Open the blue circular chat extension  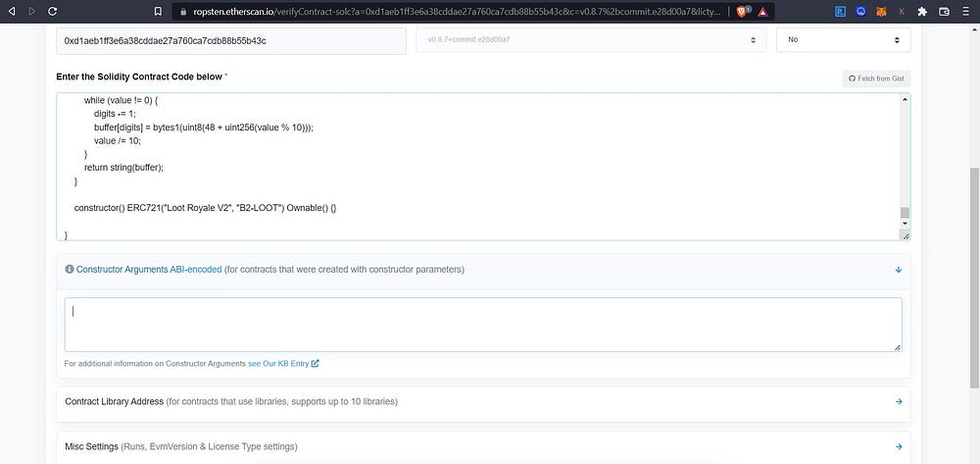point(860,11)
